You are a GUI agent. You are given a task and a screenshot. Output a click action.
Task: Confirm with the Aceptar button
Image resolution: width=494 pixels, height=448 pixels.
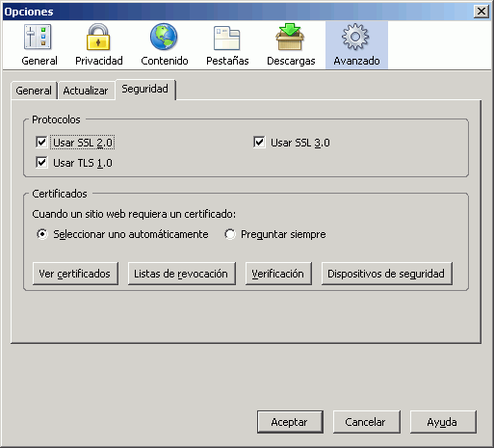click(290, 422)
